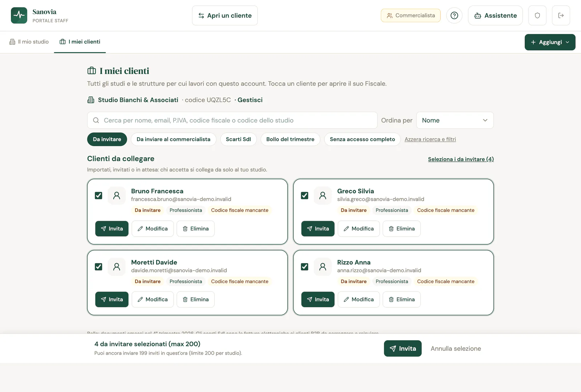Switch to the Il mio studio tab

coord(29,42)
